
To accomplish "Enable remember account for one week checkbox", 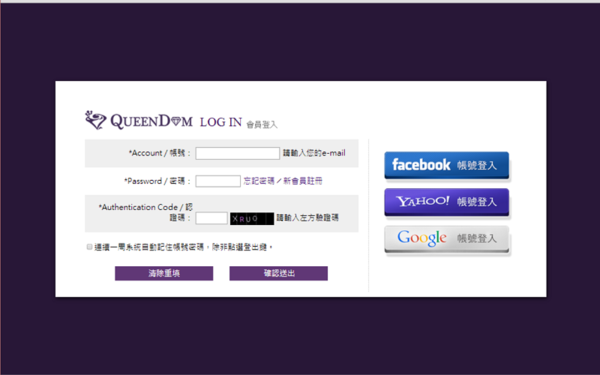I will (90, 247).
